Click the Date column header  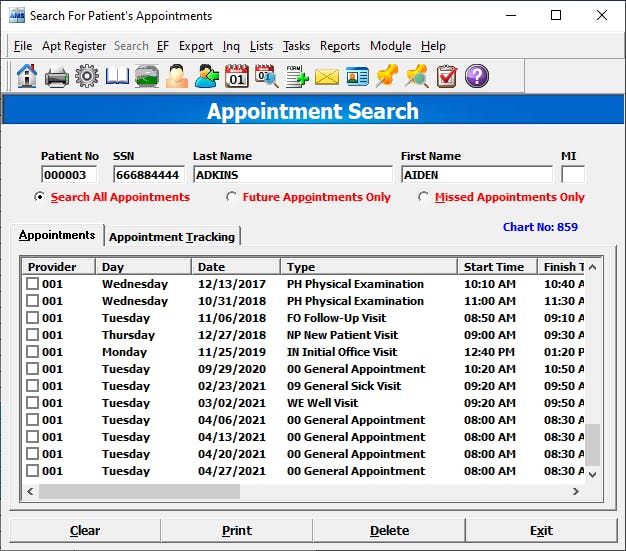click(x=236, y=267)
